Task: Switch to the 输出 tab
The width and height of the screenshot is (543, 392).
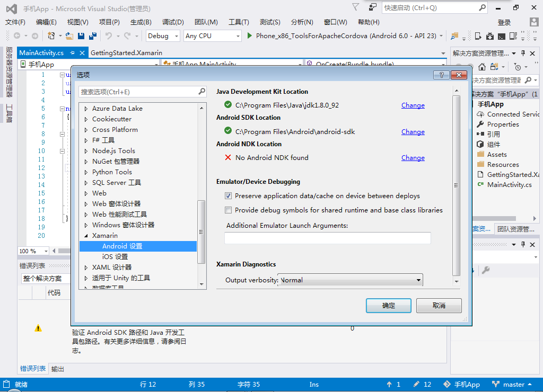Action: pos(57,369)
